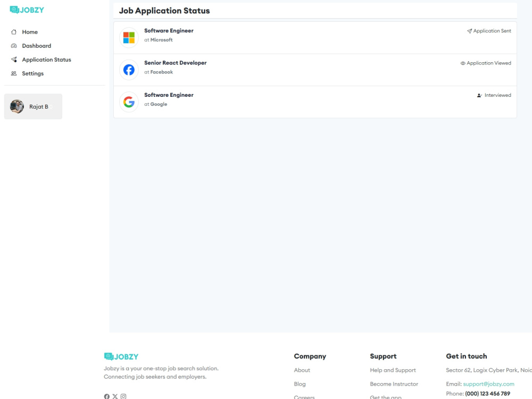Open the footer Facebook social icon
The height and width of the screenshot is (399, 532).
click(x=106, y=396)
